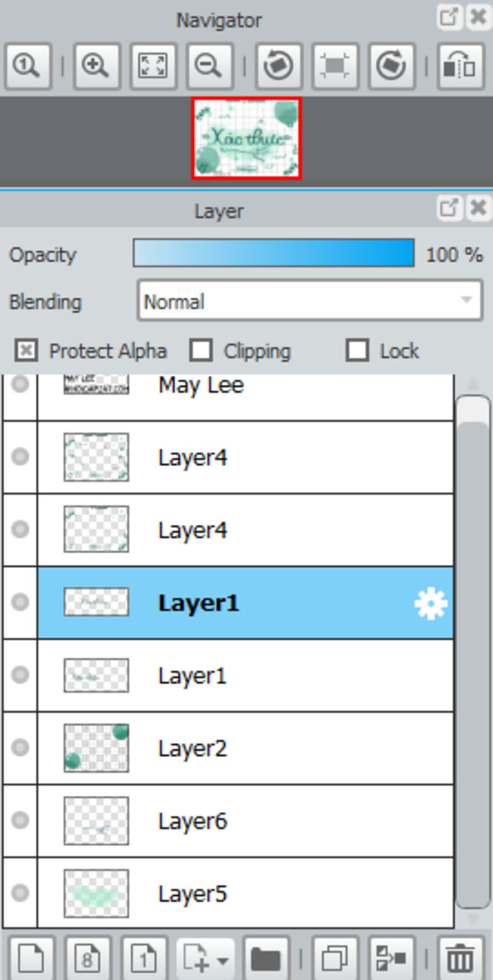Viewport: 493px width, 980px height.
Task: Click the zoom in magnifier icon
Action: 96,66
